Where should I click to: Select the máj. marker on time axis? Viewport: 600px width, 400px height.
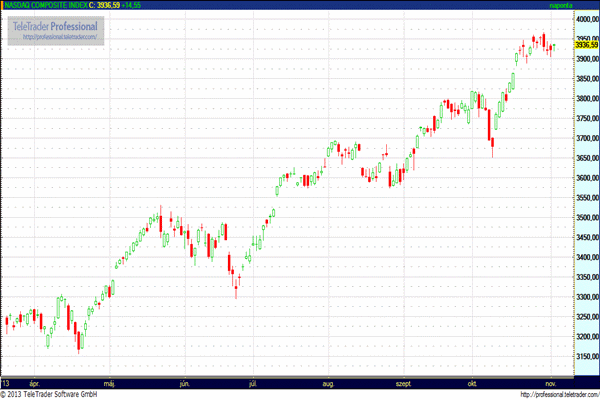109,384
